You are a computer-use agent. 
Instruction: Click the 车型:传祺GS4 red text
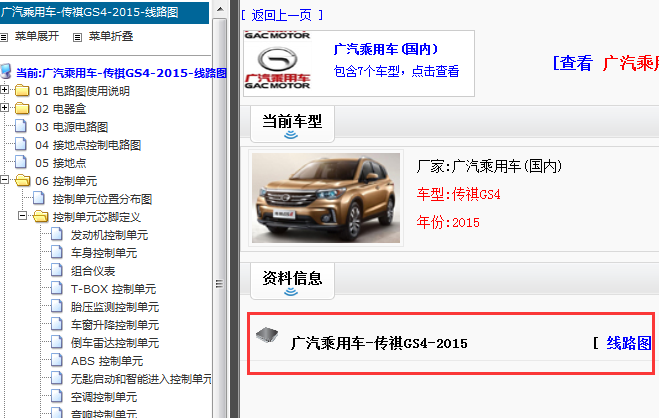pos(459,195)
